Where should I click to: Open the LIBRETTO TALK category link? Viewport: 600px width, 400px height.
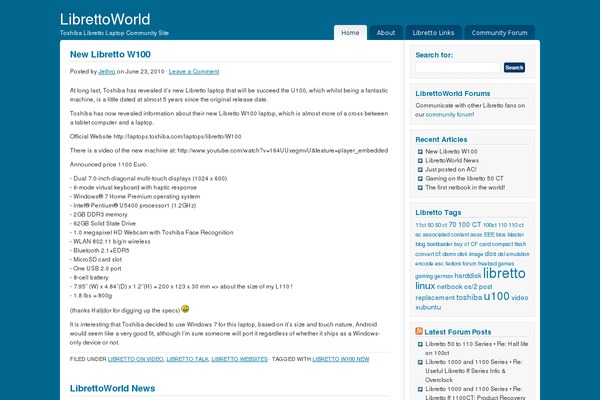[188, 359]
